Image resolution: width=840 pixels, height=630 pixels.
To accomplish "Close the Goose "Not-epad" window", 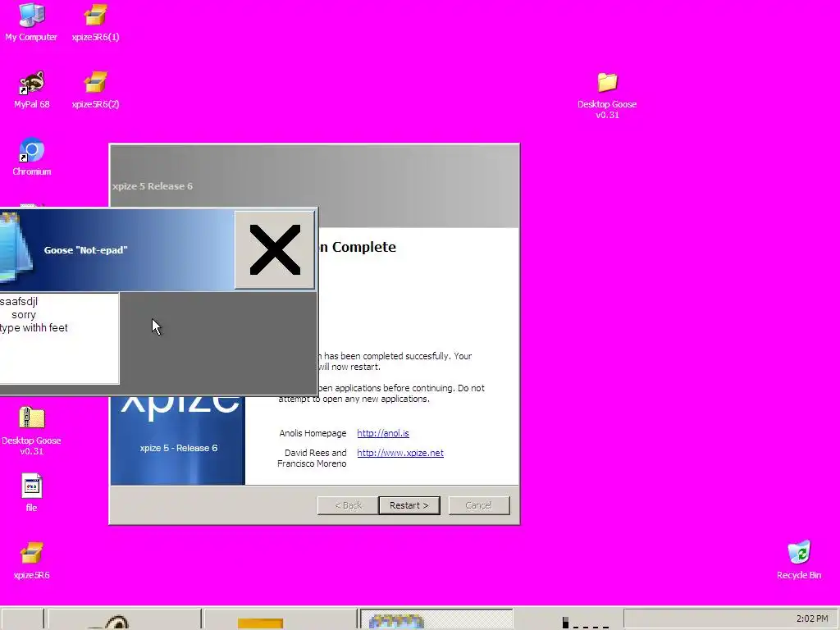I will [x=274, y=249].
